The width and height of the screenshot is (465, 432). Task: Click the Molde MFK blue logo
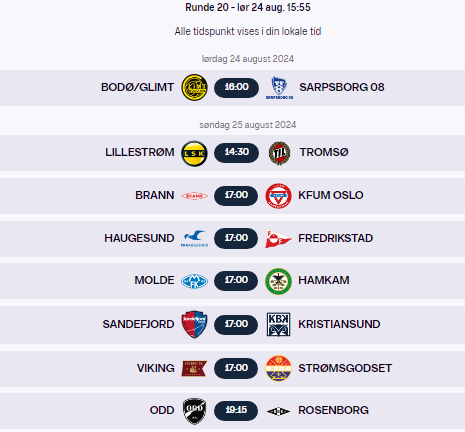(194, 281)
